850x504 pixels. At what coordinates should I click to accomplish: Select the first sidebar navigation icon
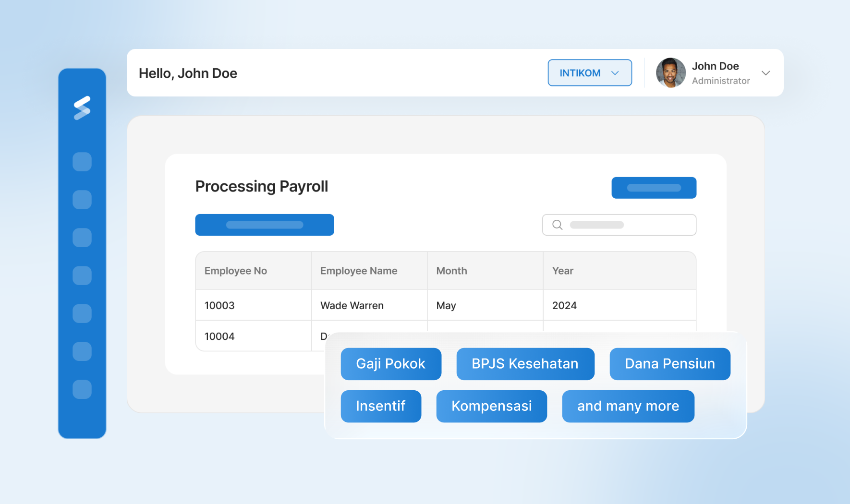[82, 162]
